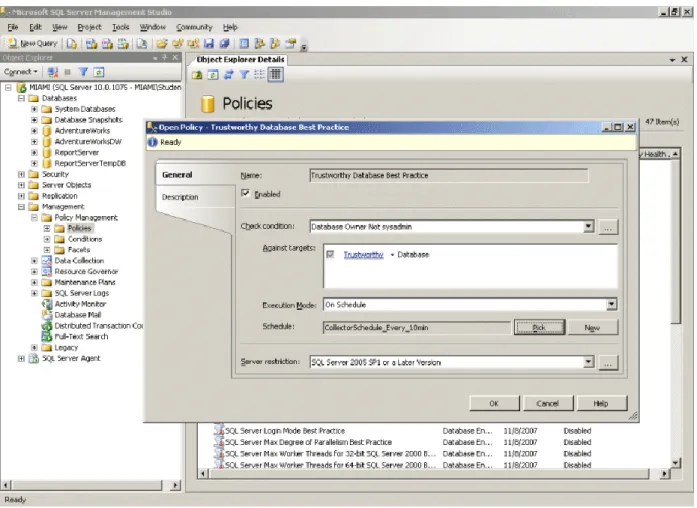The image size is (697, 508).
Task: Click the pin icon of Object Explorer panel
Action: tap(164, 58)
